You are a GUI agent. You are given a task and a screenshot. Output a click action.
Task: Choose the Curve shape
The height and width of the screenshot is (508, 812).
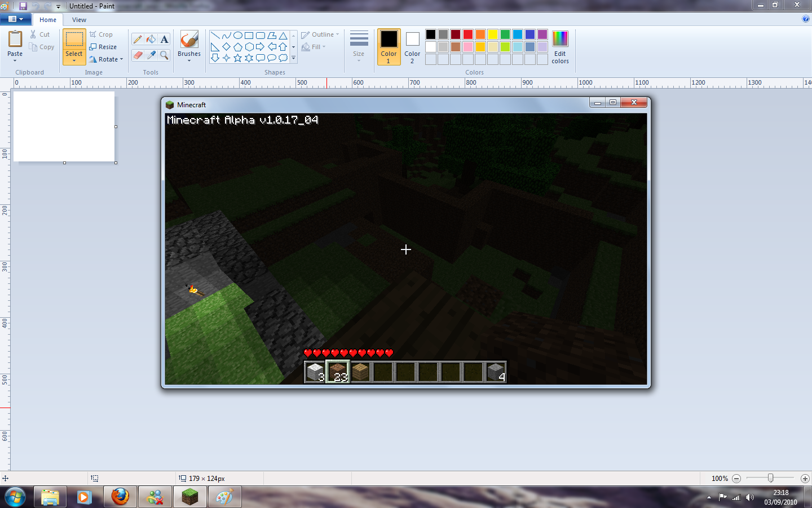click(x=226, y=36)
